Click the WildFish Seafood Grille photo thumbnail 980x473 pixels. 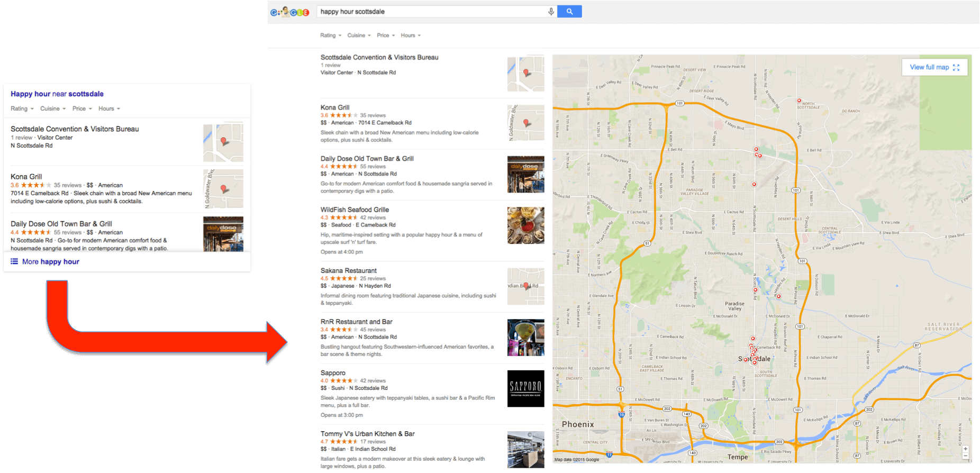(525, 225)
